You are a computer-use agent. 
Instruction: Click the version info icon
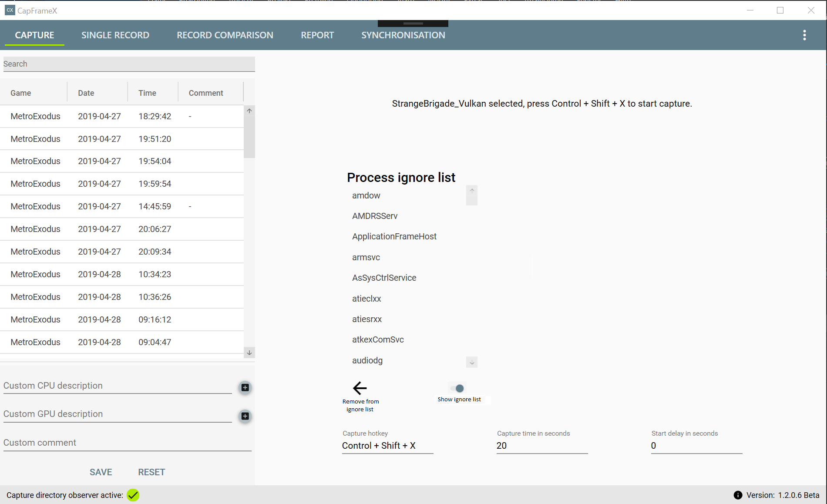[x=738, y=495]
